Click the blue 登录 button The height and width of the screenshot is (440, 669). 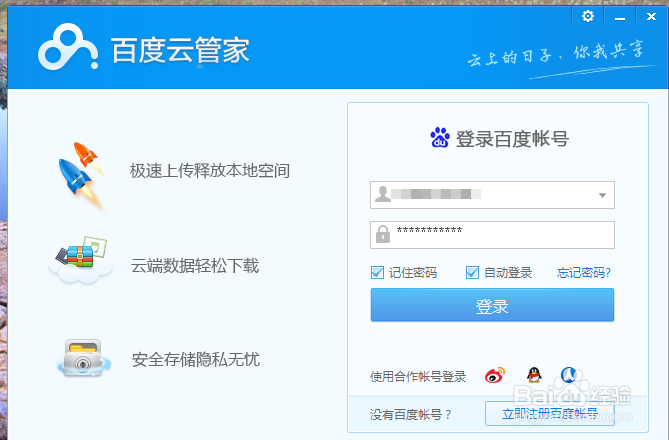(x=492, y=305)
